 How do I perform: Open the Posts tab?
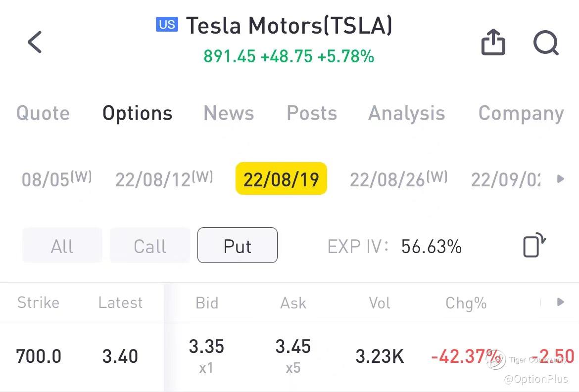click(312, 114)
